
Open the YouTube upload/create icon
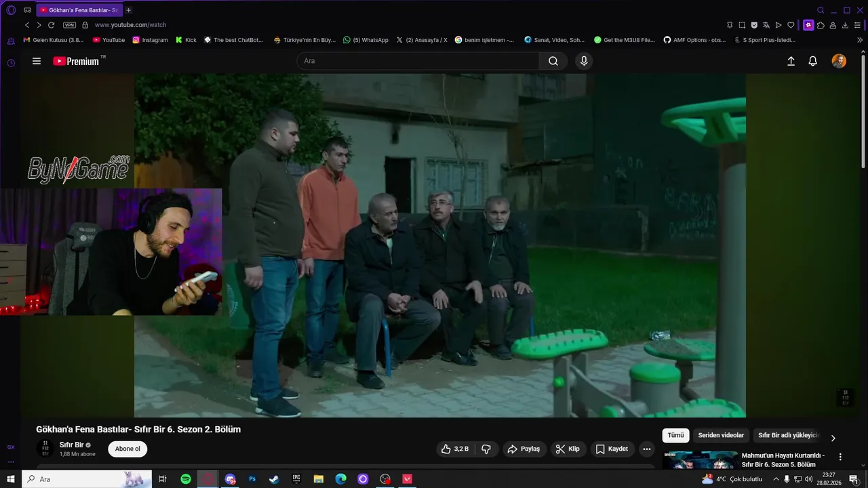tap(791, 61)
